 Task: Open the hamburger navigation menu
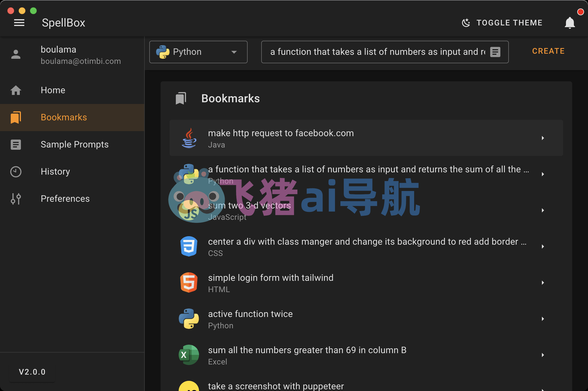click(19, 23)
